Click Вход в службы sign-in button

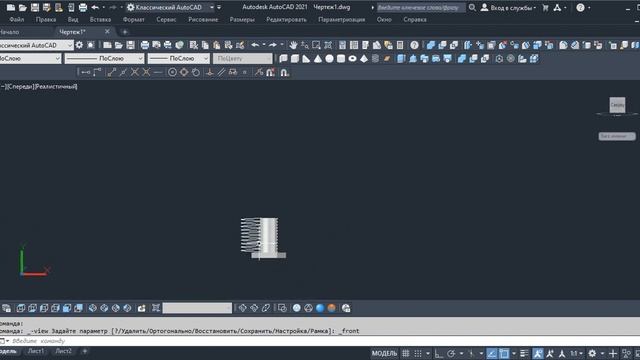(x=508, y=7)
